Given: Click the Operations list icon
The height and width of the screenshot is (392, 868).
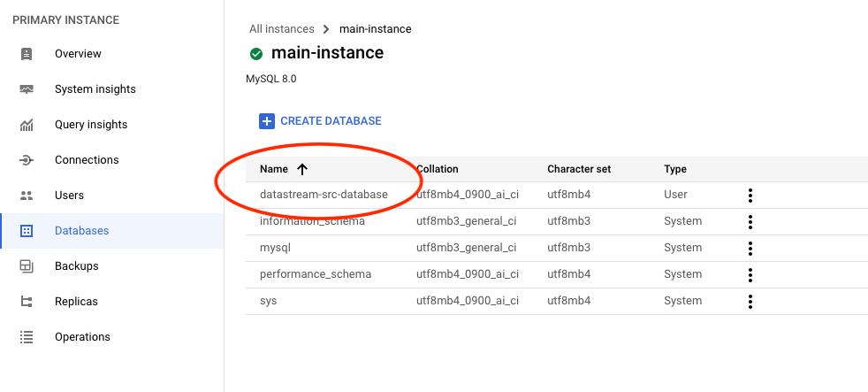Looking at the screenshot, I should (x=27, y=337).
